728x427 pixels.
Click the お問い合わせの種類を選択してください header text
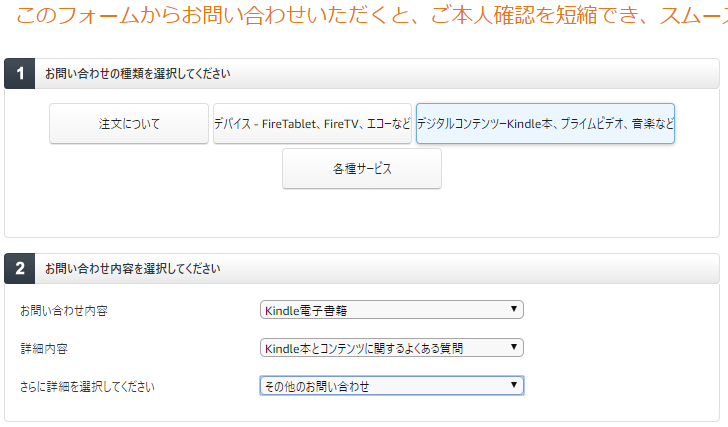[138, 74]
